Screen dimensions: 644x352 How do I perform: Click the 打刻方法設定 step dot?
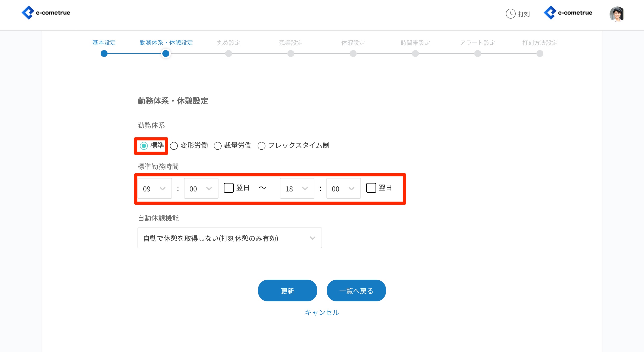(x=540, y=54)
